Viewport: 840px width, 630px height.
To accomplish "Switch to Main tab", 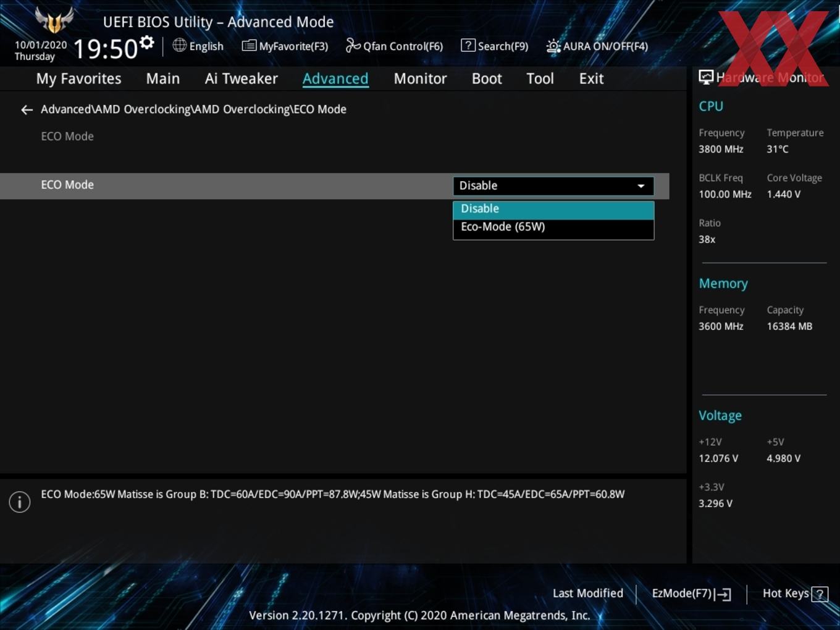I will 163,78.
